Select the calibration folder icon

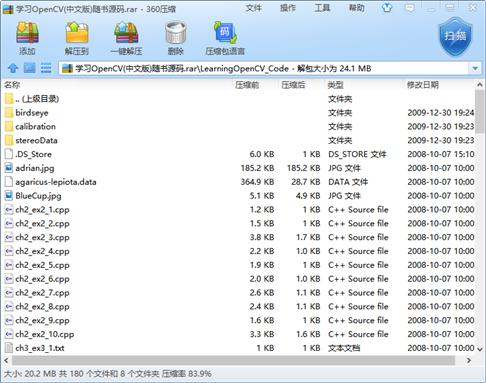tap(9, 127)
